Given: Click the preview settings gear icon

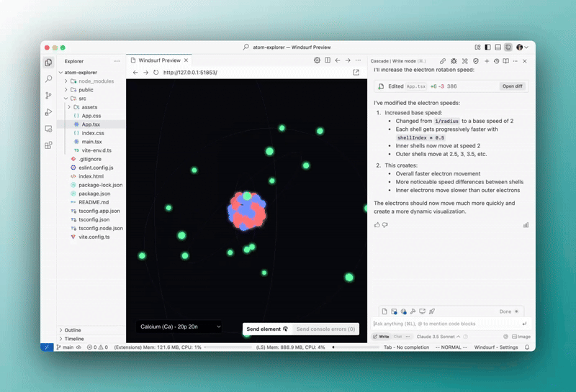Looking at the screenshot, I should tap(317, 60).
